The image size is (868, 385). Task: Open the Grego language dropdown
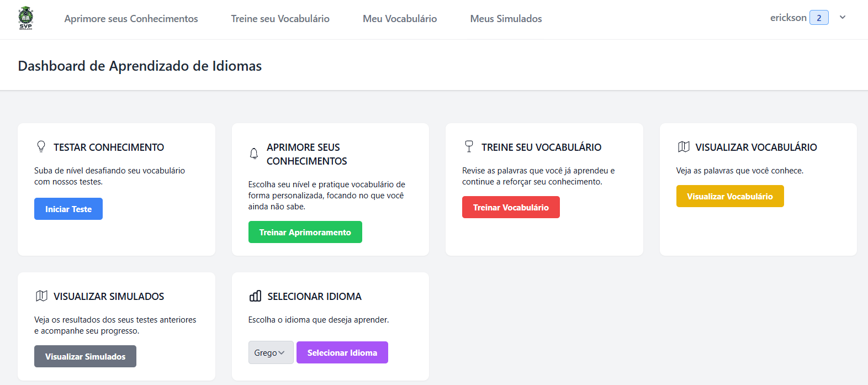click(271, 352)
